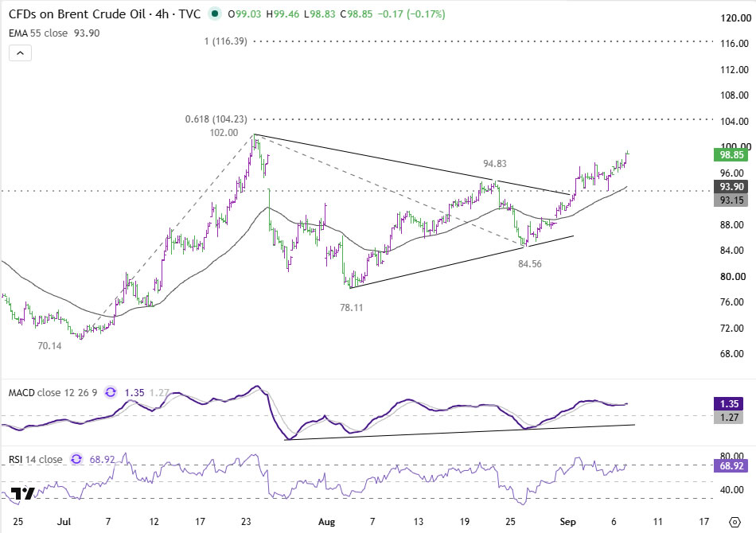Click the MACD close 12 26 9 label

click(x=53, y=393)
